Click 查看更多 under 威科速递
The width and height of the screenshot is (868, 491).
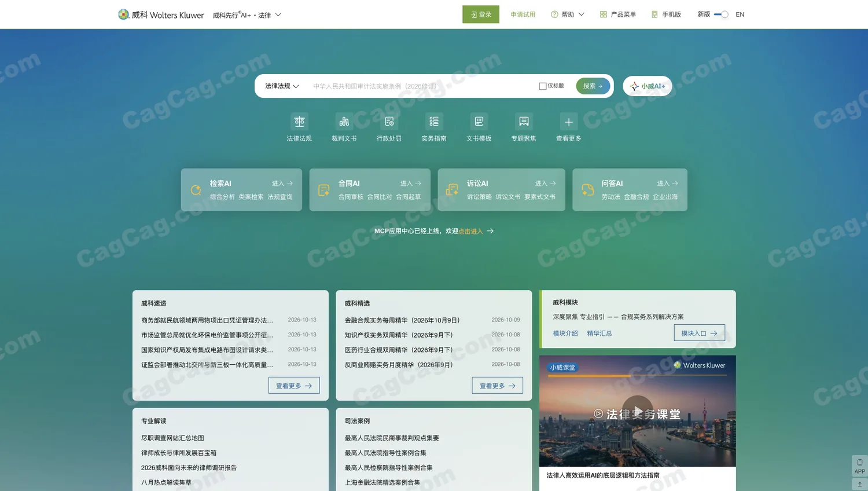tap(294, 386)
